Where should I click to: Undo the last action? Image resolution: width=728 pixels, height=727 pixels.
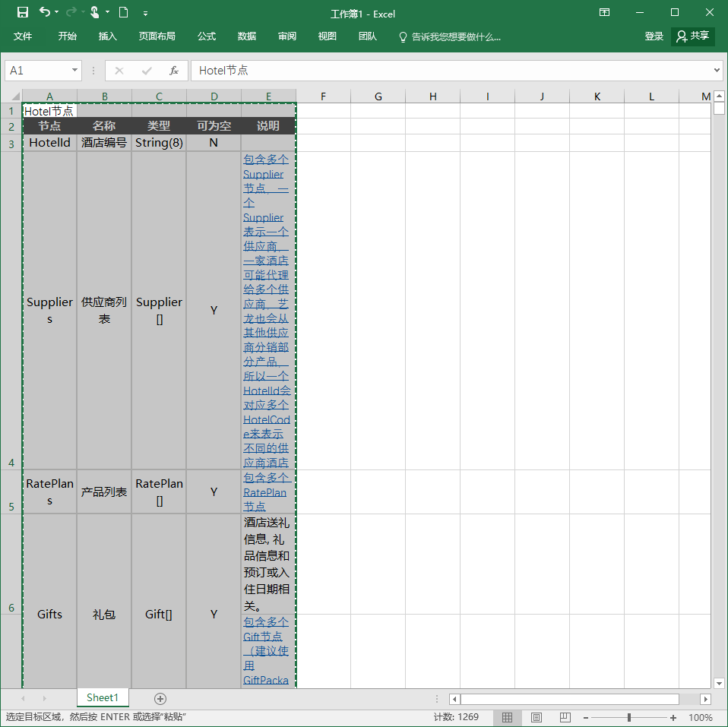(45, 12)
